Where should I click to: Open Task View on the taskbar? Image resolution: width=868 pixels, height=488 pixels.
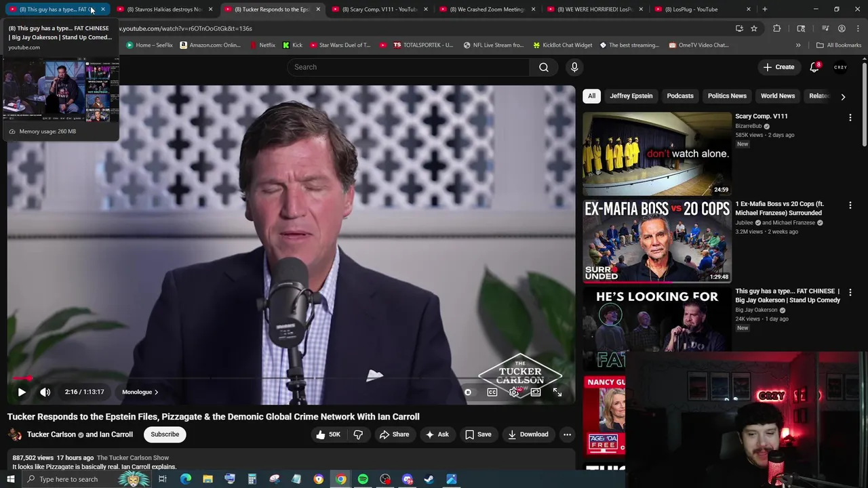click(x=163, y=479)
